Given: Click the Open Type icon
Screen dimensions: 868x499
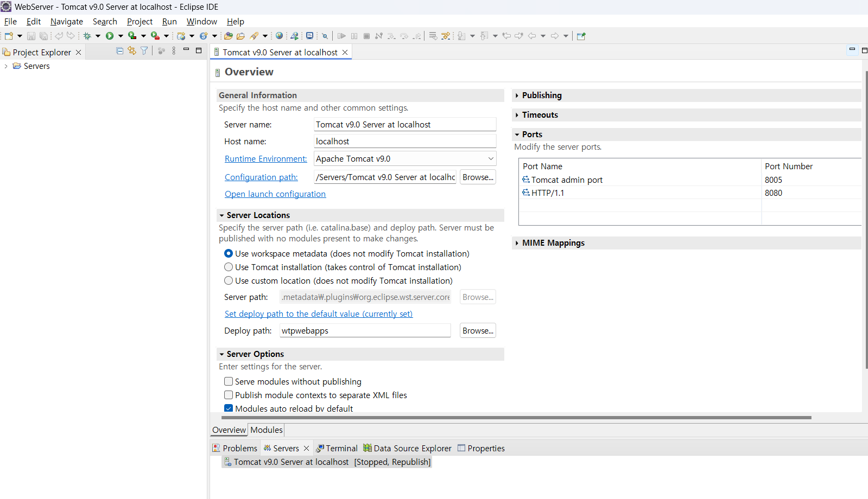Looking at the screenshot, I should click(x=229, y=36).
